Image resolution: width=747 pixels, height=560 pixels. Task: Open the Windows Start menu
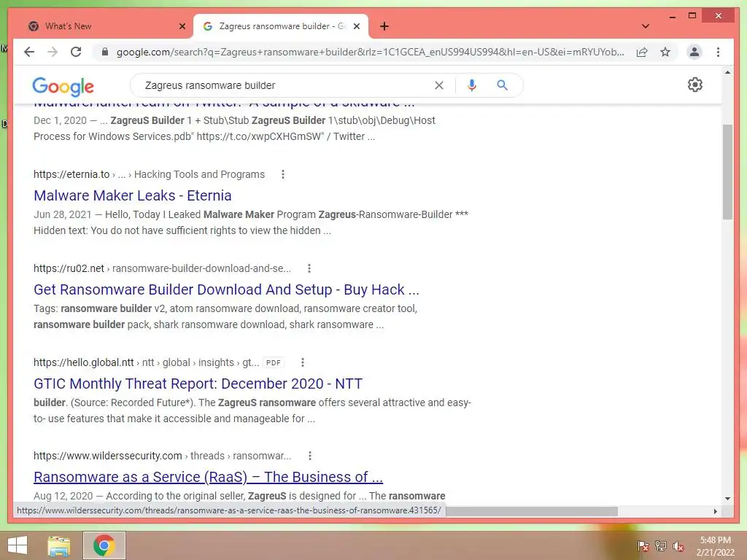pyautogui.click(x=18, y=545)
